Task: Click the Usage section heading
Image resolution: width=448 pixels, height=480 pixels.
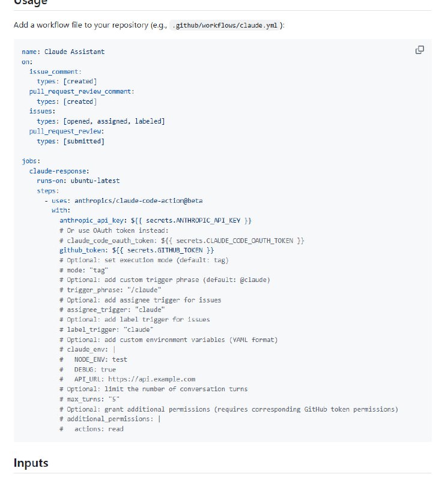Action: click(31, 2)
